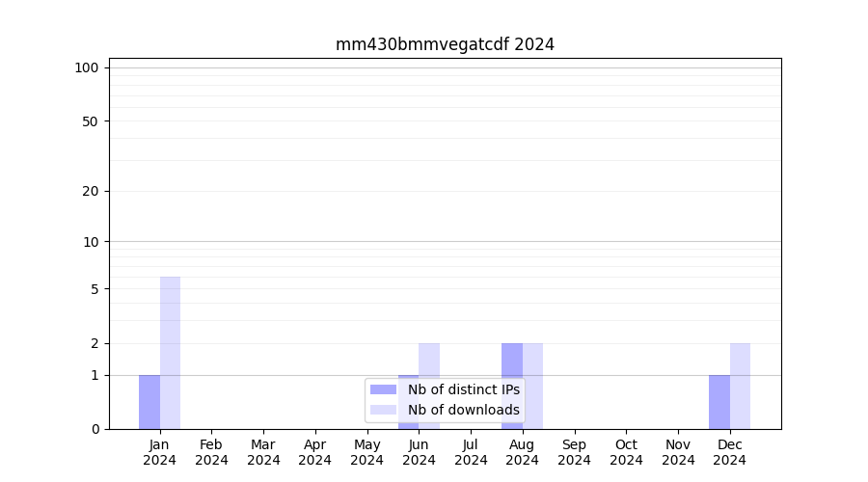Pick the June downloads bar above the legend
Image resolution: width=868 pixels, height=482 pixels.
[429, 359]
